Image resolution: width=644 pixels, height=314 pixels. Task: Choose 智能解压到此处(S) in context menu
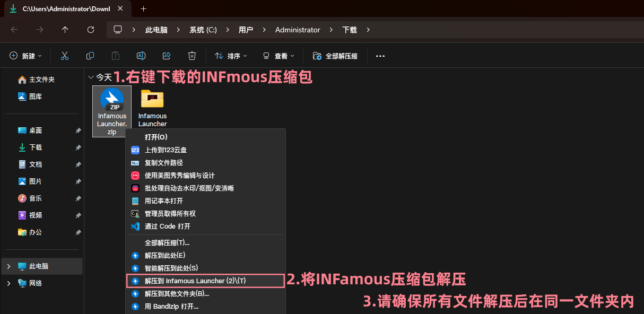click(x=206, y=268)
